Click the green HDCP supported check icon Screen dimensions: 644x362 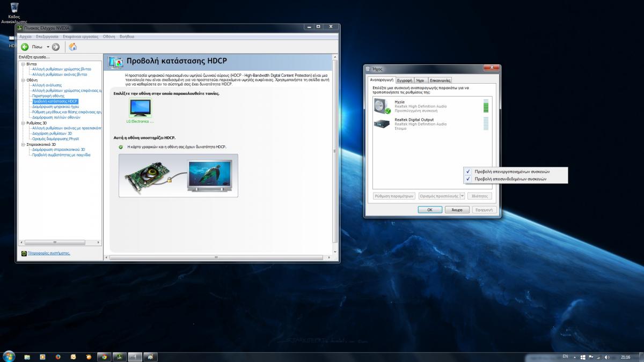point(121,146)
